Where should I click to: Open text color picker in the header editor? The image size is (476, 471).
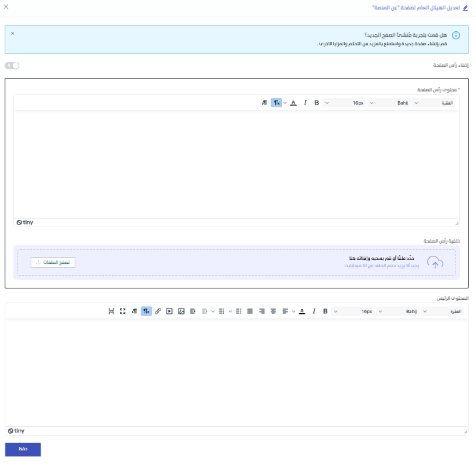click(x=293, y=103)
